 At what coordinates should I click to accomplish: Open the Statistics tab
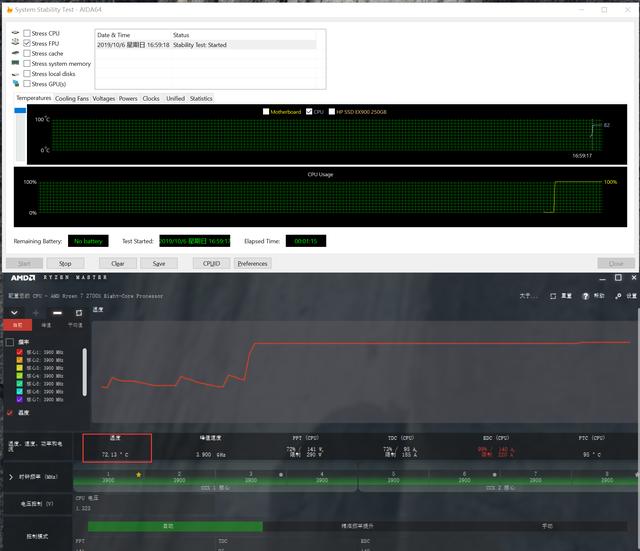pyautogui.click(x=201, y=99)
